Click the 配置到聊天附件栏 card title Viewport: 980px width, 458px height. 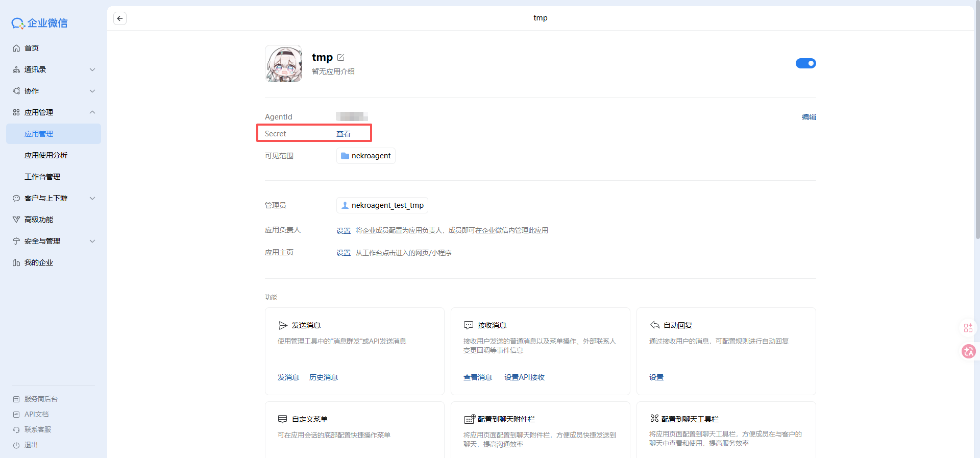tap(506, 419)
